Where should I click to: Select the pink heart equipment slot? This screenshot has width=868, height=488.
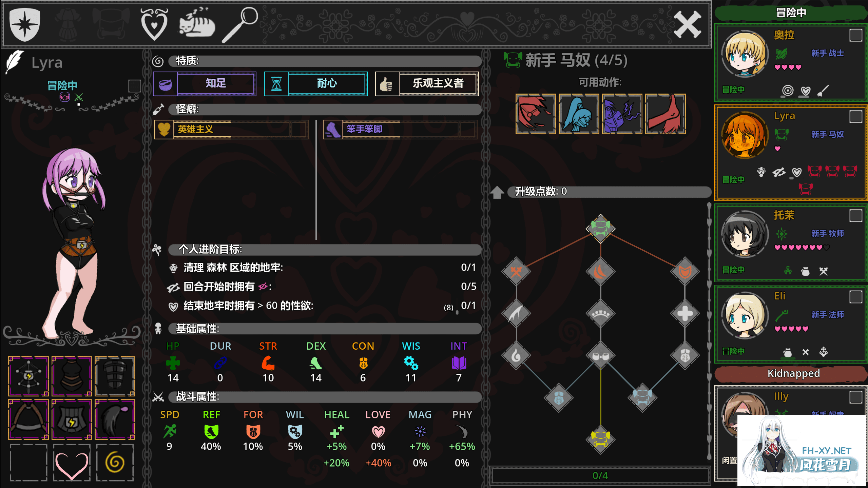(x=72, y=463)
